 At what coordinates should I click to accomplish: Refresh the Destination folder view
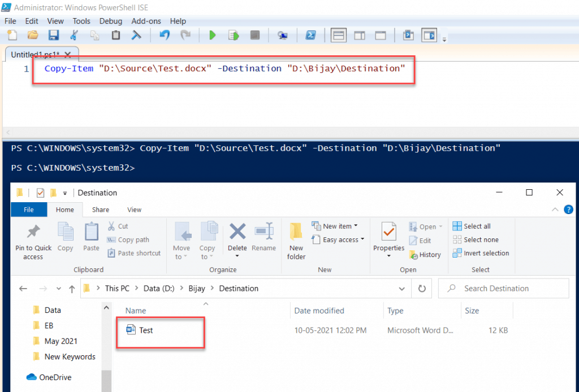[x=422, y=289]
